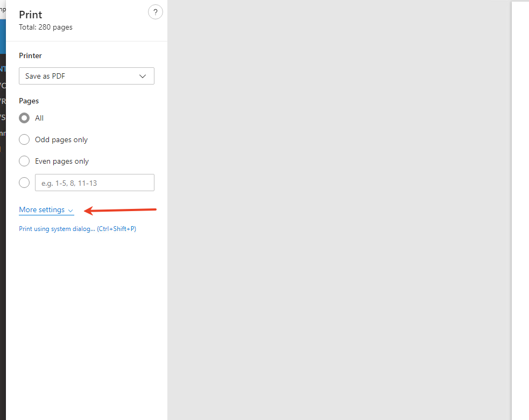Choose the Odd pages only radio button

coord(24,139)
